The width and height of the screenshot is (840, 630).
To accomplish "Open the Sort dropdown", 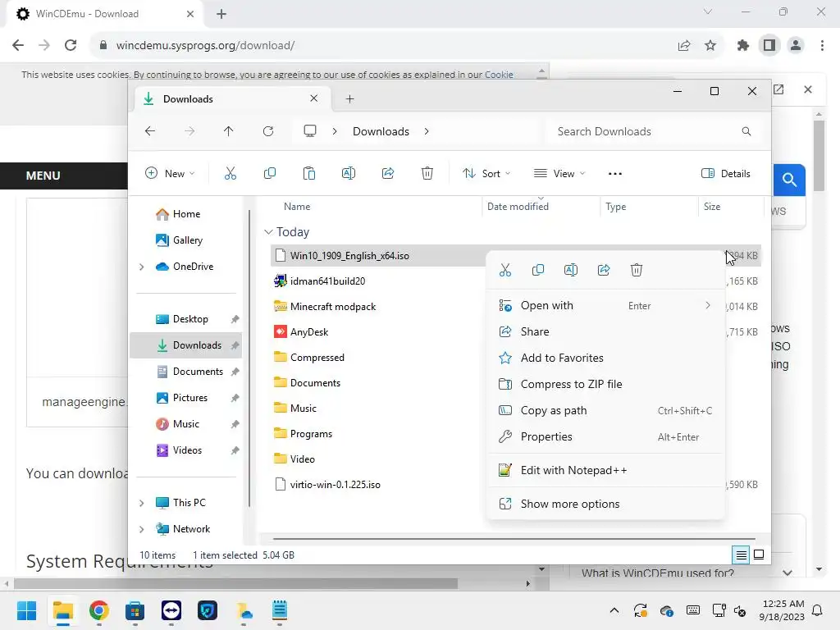I will [486, 174].
